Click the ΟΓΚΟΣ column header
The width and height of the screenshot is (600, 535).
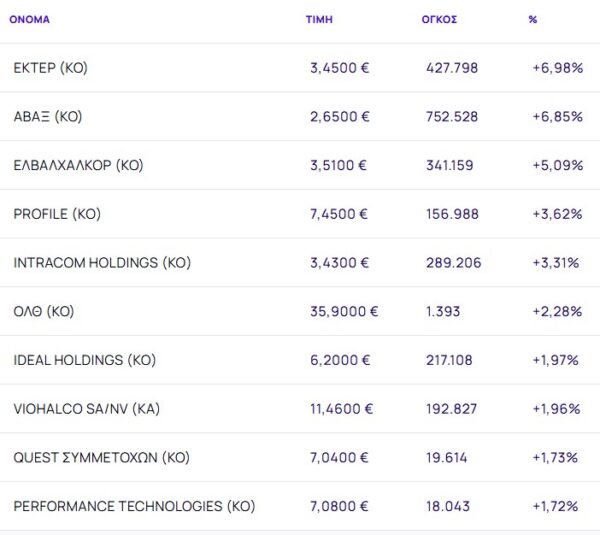(x=439, y=19)
